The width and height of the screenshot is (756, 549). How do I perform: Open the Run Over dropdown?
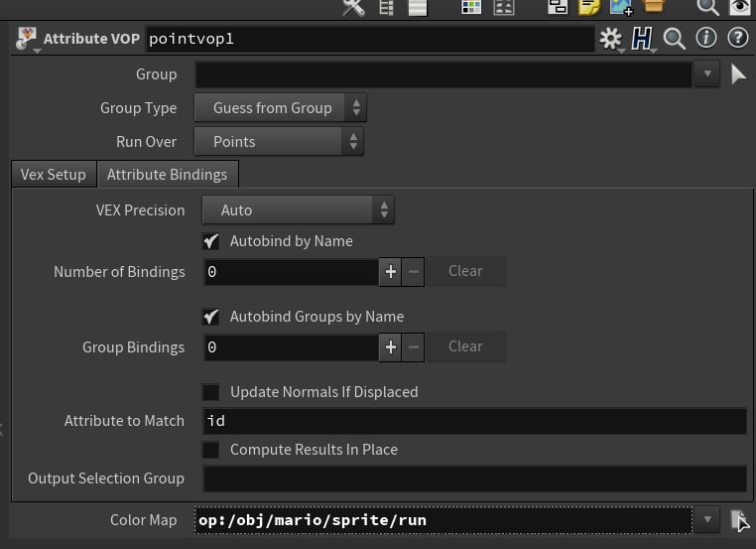click(279, 141)
